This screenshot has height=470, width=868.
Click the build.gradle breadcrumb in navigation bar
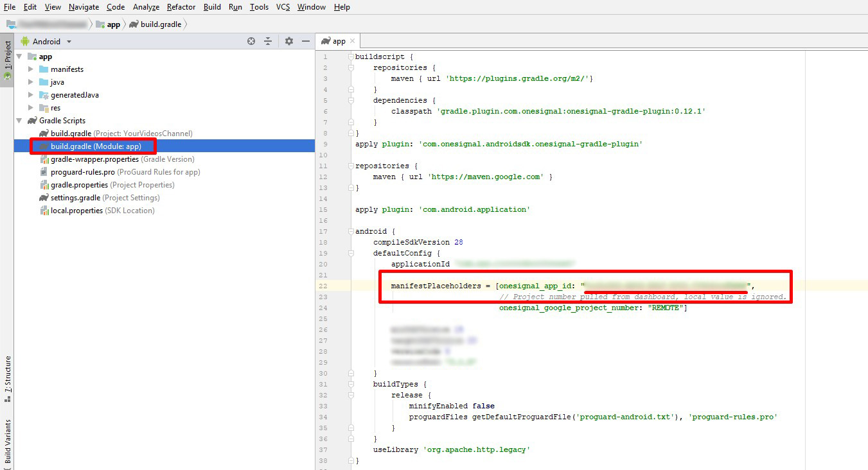click(x=155, y=24)
